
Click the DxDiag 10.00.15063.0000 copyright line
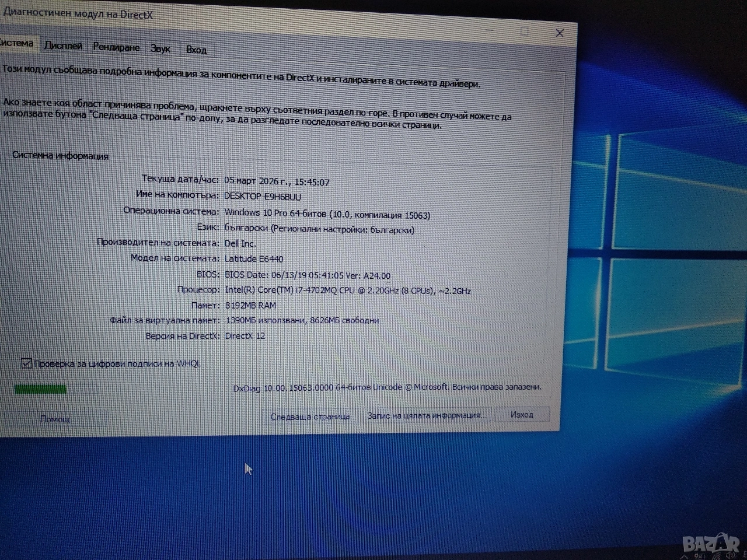point(387,387)
